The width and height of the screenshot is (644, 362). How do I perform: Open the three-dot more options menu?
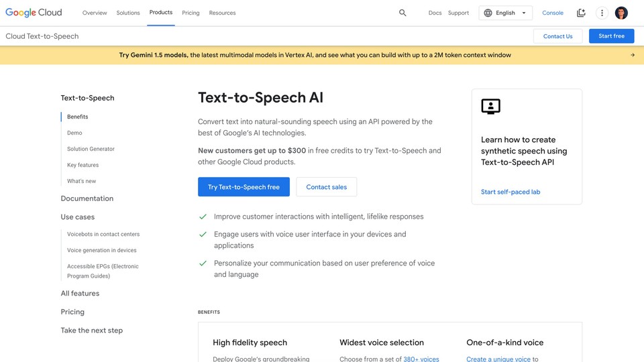pos(602,13)
